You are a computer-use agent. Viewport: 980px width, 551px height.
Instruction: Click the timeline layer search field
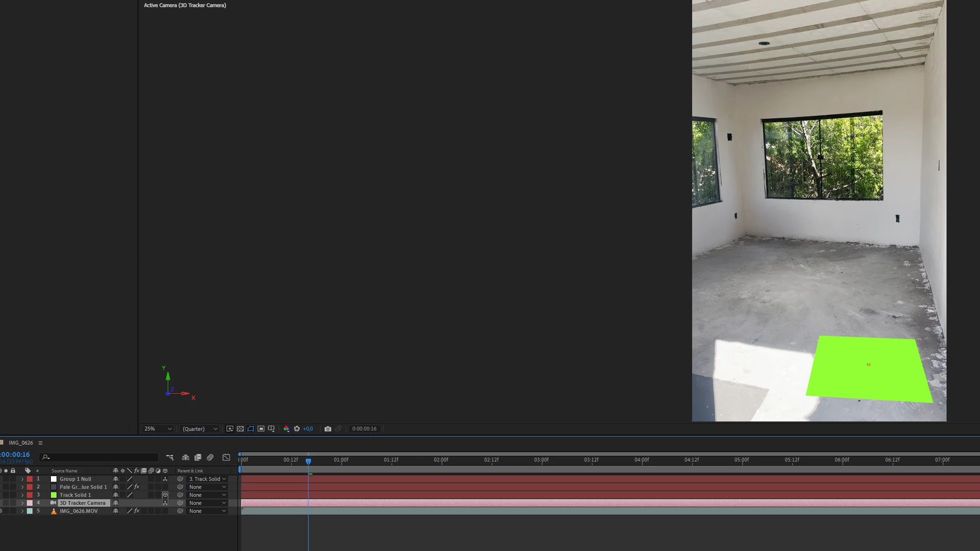point(101,457)
